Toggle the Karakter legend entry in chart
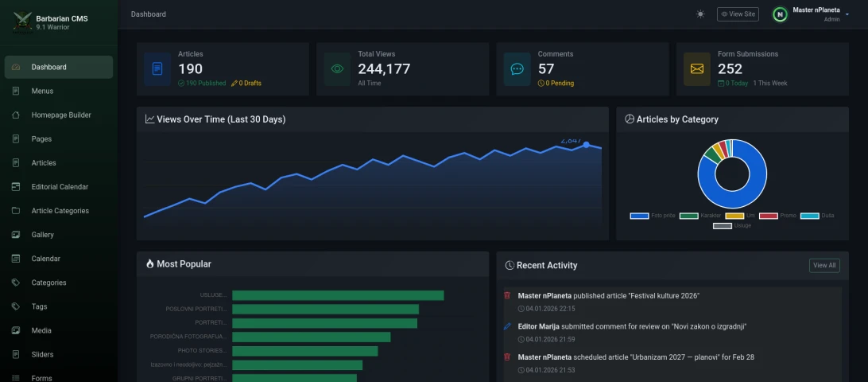This screenshot has height=382, width=868. [x=699, y=216]
